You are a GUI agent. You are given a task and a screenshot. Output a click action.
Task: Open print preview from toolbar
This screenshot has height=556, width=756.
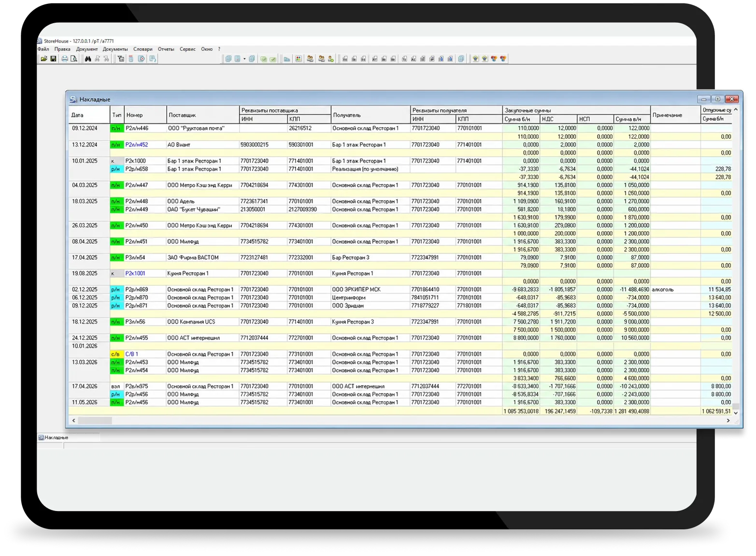(74, 59)
